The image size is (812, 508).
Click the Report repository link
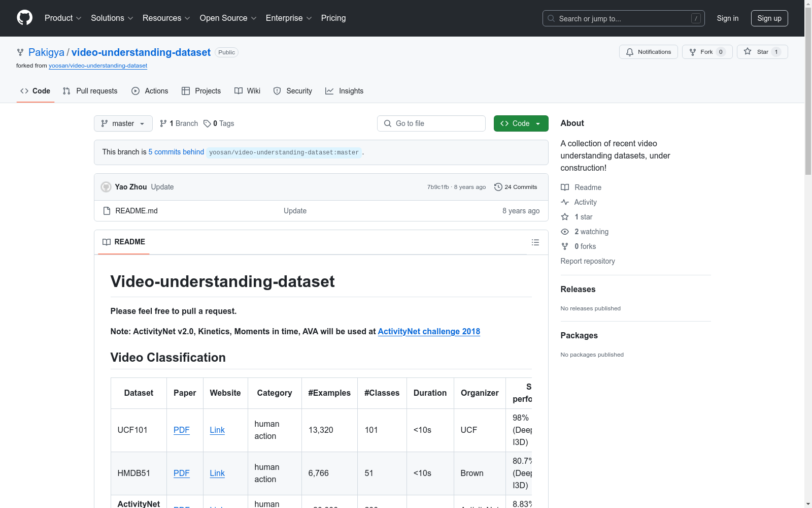click(588, 261)
